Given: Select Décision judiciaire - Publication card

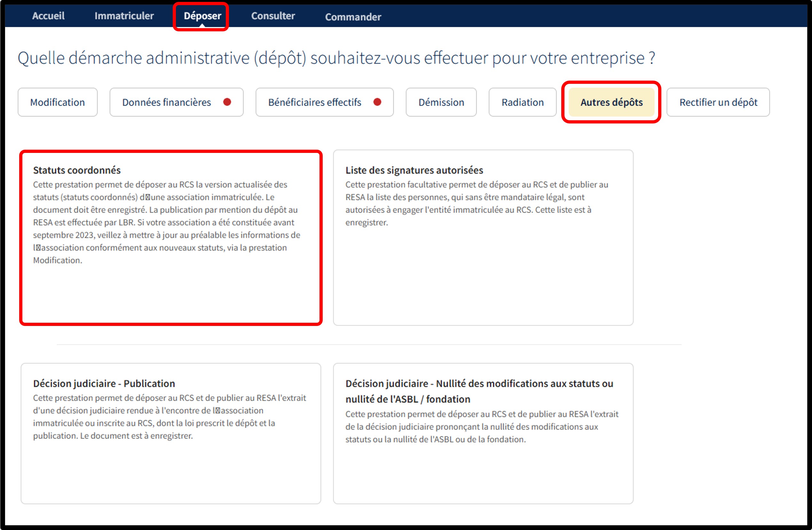Looking at the screenshot, I should pyautogui.click(x=170, y=433).
